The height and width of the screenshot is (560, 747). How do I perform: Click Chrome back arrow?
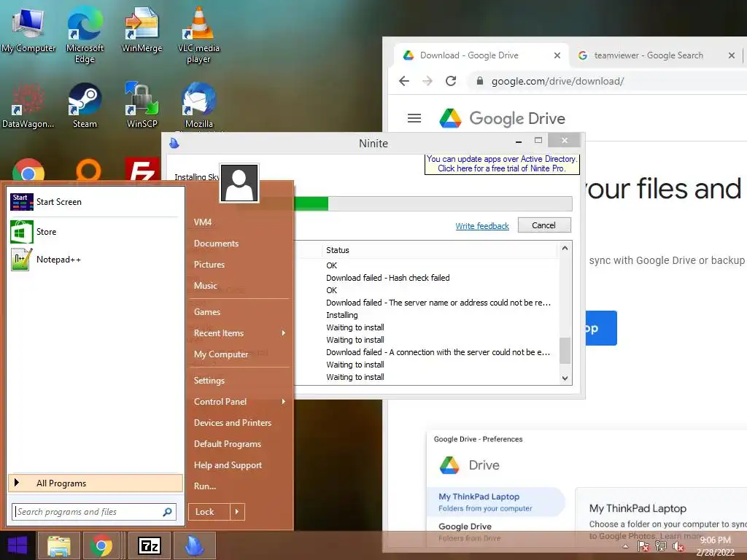pyautogui.click(x=404, y=81)
